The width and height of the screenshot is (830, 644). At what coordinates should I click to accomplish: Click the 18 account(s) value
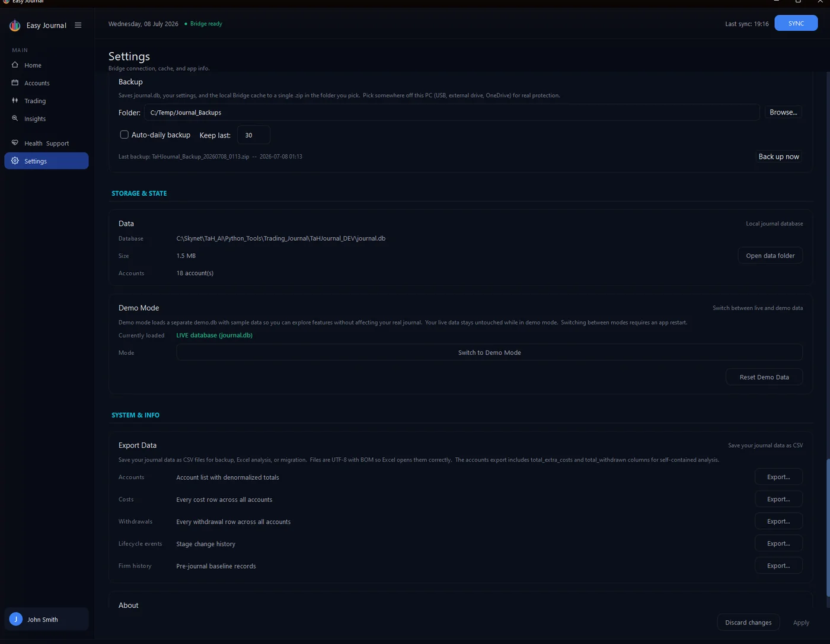pos(195,273)
